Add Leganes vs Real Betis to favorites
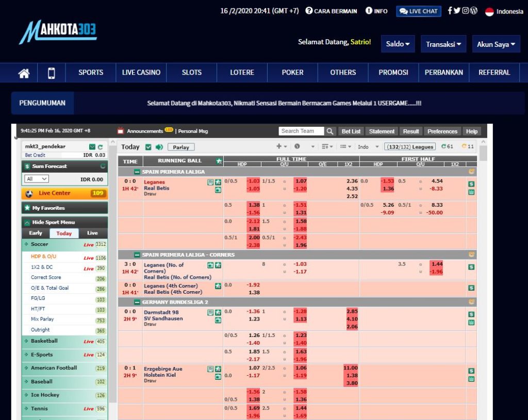Screen dimensions: 528x420 point(218,182)
